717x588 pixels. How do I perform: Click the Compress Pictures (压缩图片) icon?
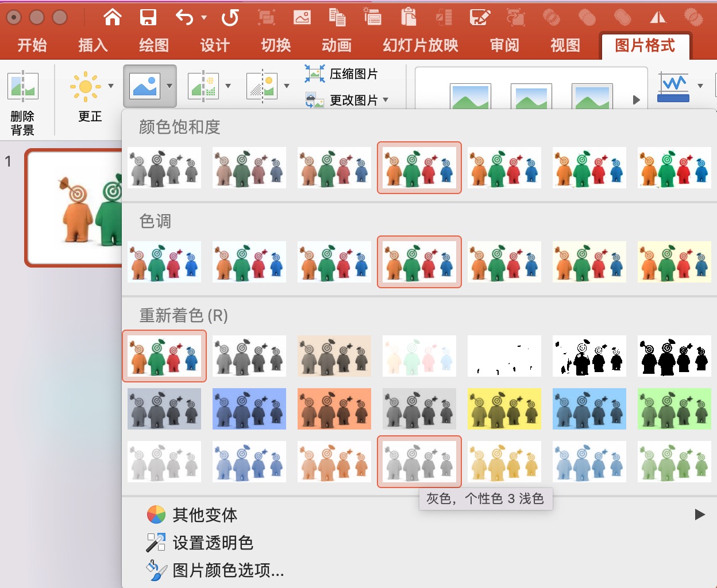[x=314, y=73]
